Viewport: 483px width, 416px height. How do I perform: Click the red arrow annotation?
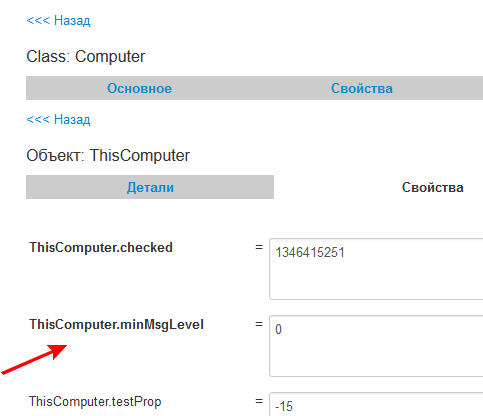(x=34, y=360)
